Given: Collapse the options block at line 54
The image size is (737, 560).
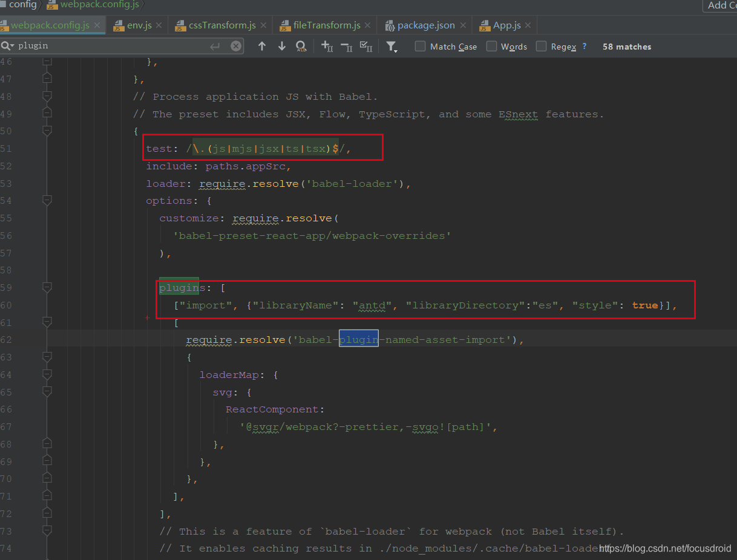Looking at the screenshot, I should click(x=47, y=201).
